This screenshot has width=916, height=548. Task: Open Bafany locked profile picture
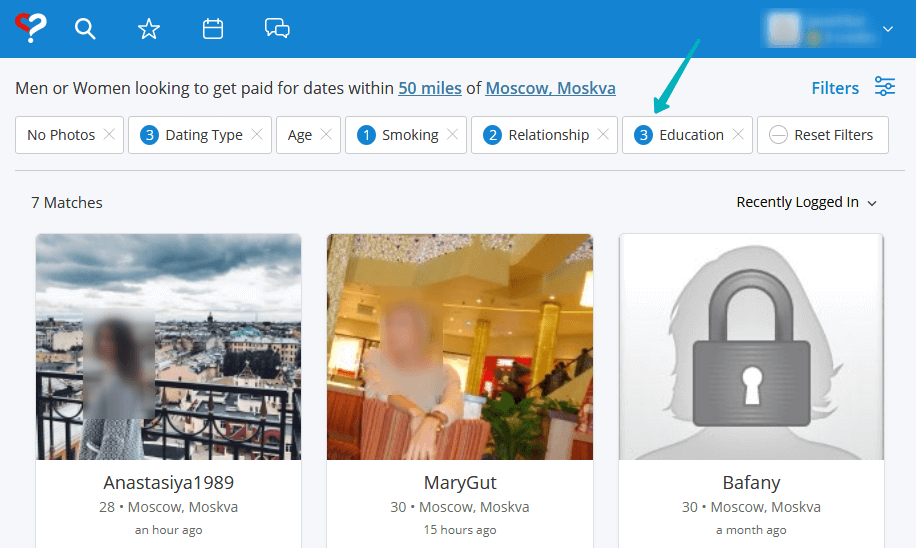pyautogui.click(x=751, y=346)
